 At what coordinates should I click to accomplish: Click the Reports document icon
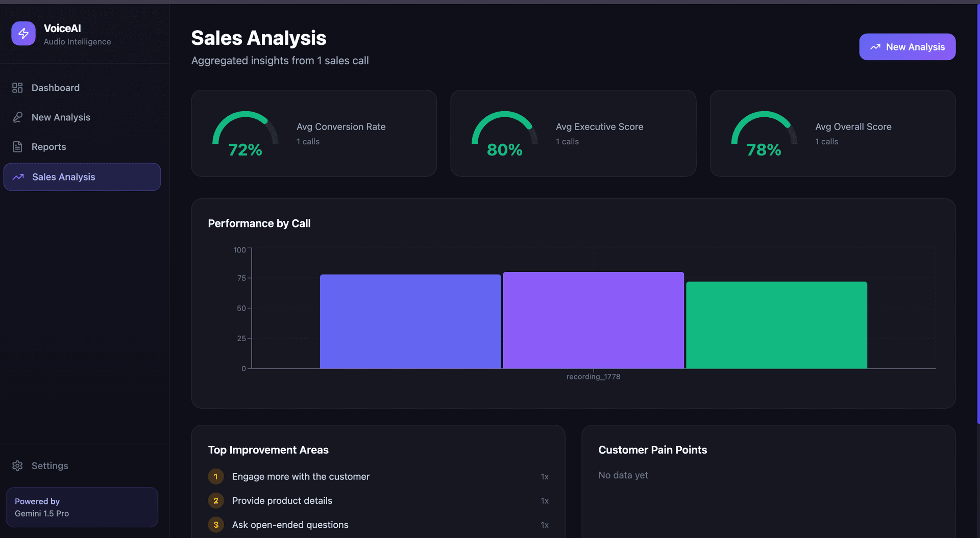(x=17, y=147)
